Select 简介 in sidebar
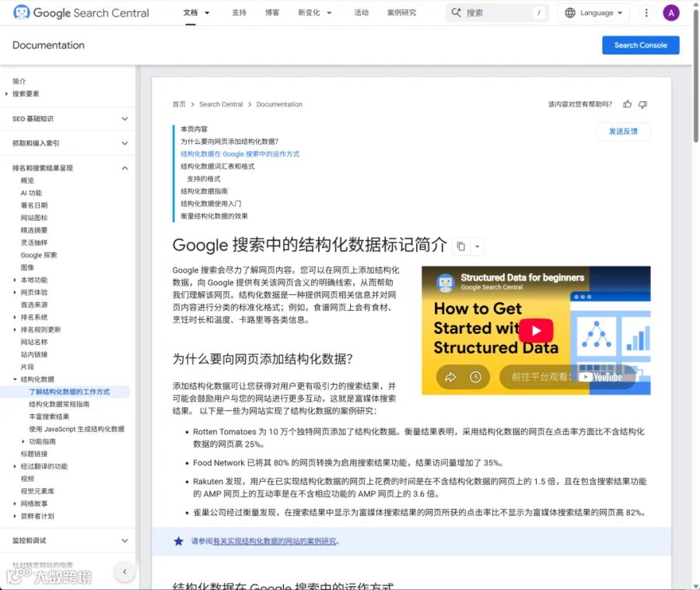The height and width of the screenshot is (590, 700). tap(19, 81)
